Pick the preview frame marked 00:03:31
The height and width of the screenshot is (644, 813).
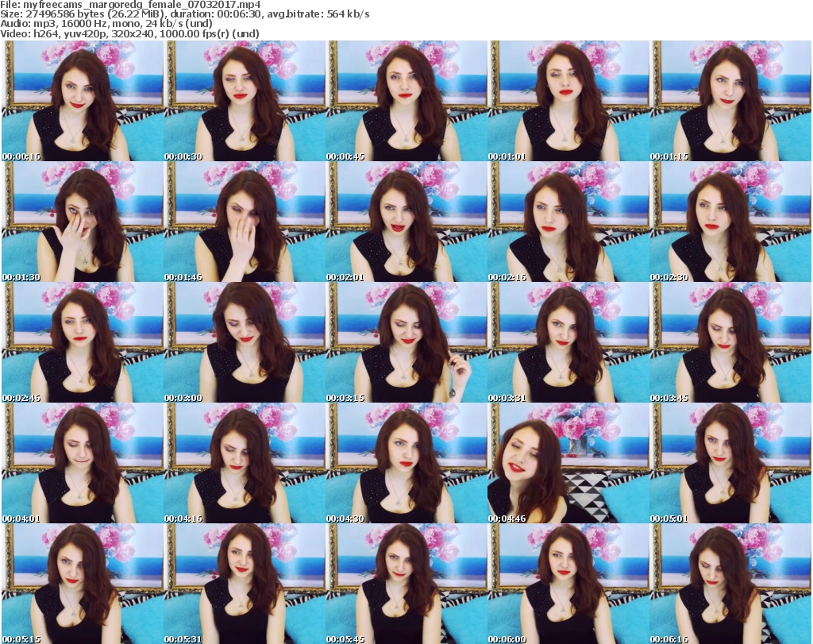[568, 342]
